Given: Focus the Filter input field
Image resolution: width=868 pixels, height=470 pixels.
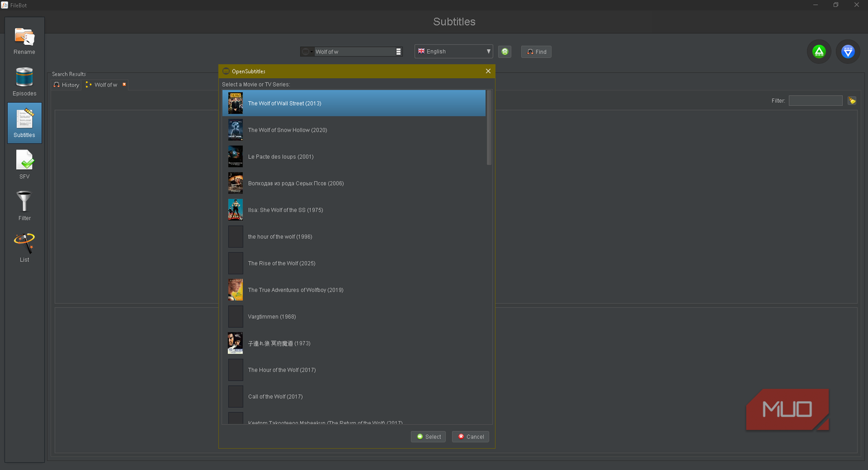Looking at the screenshot, I should tap(816, 100).
